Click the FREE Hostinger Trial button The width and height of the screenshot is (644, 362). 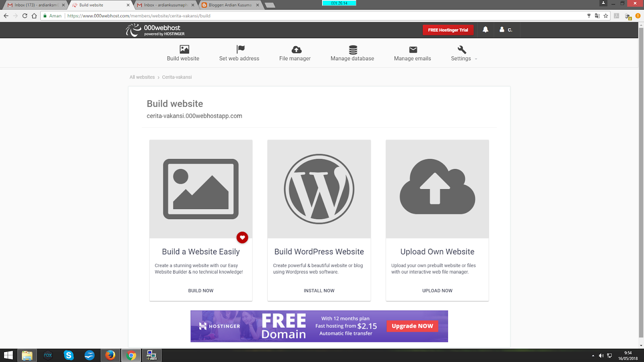click(448, 30)
